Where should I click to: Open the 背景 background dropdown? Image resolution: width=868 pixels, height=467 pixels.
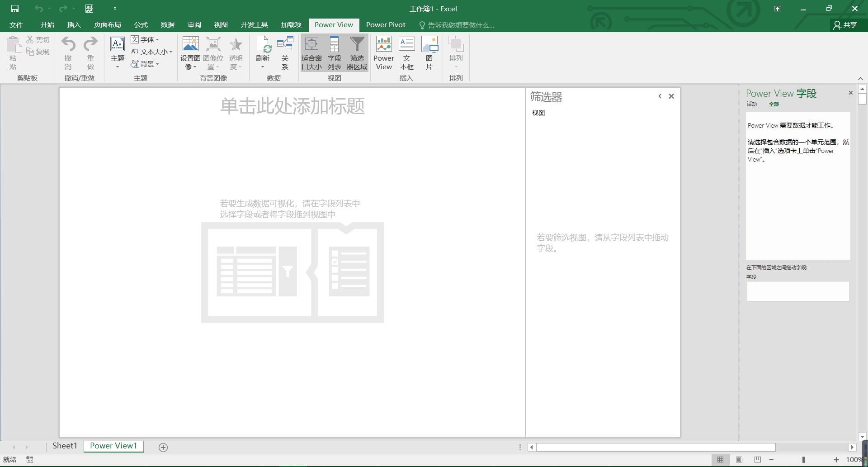(x=145, y=64)
